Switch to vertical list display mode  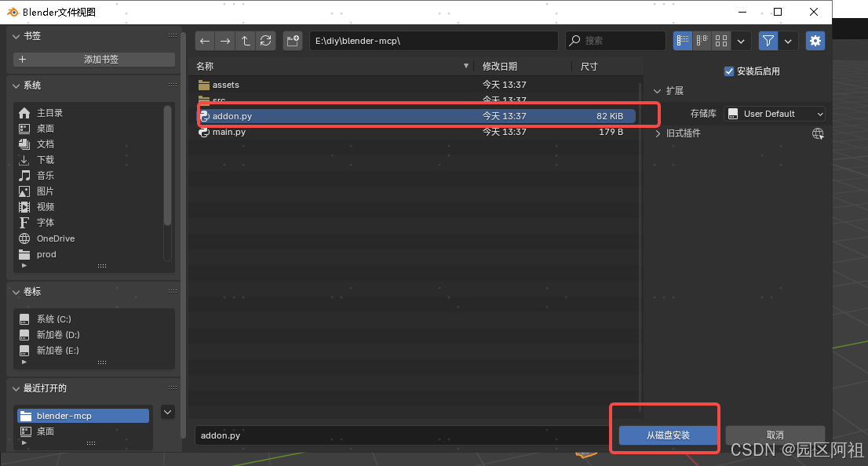tap(683, 41)
